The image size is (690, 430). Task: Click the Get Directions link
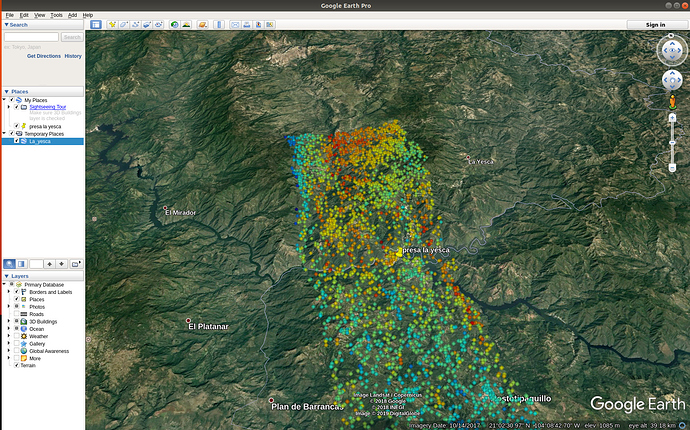(44, 56)
